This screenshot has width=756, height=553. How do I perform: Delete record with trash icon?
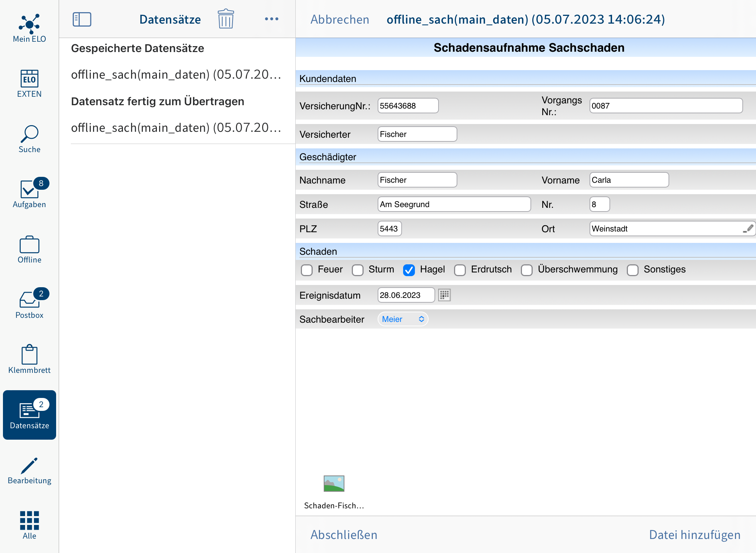click(x=226, y=19)
